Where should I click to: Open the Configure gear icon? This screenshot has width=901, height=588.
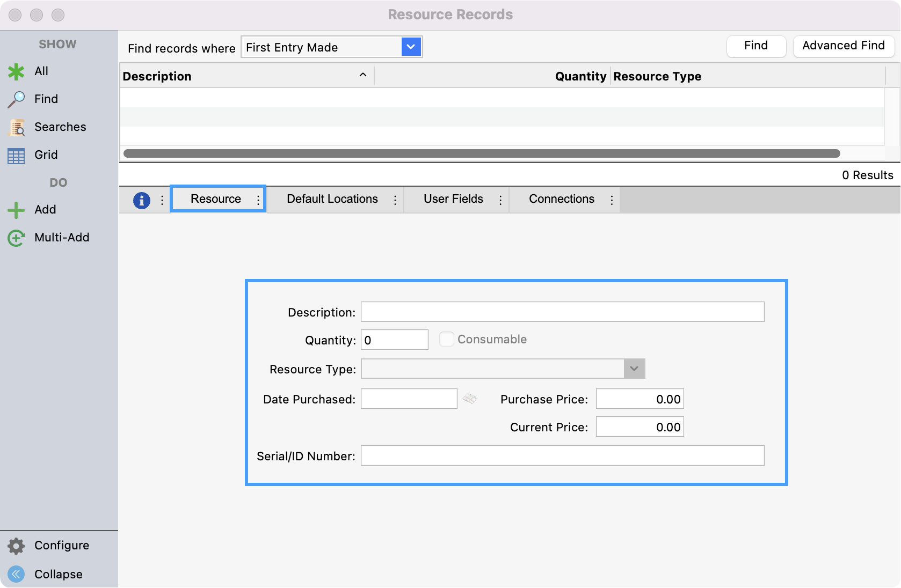click(x=16, y=546)
